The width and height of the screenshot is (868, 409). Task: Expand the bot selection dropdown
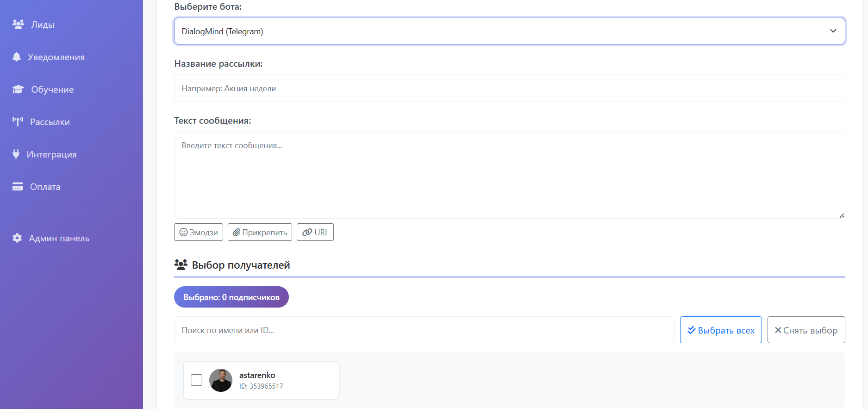point(509,31)
